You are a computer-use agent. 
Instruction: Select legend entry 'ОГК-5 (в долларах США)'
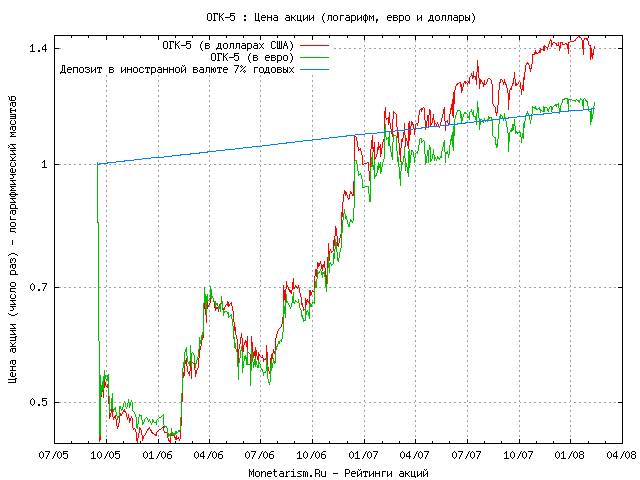[228, 45]
